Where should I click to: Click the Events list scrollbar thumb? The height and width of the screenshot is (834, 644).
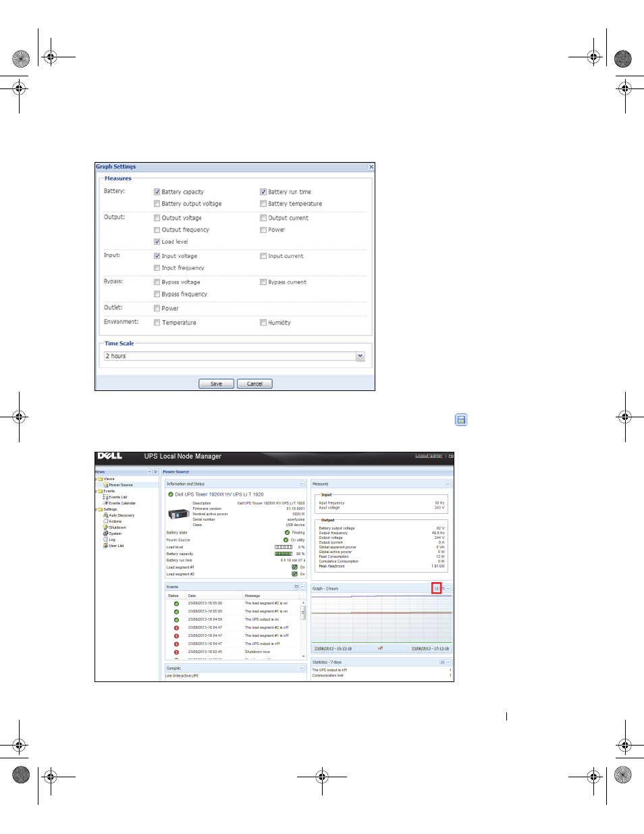pyautogui.click(x=303, y=613)
